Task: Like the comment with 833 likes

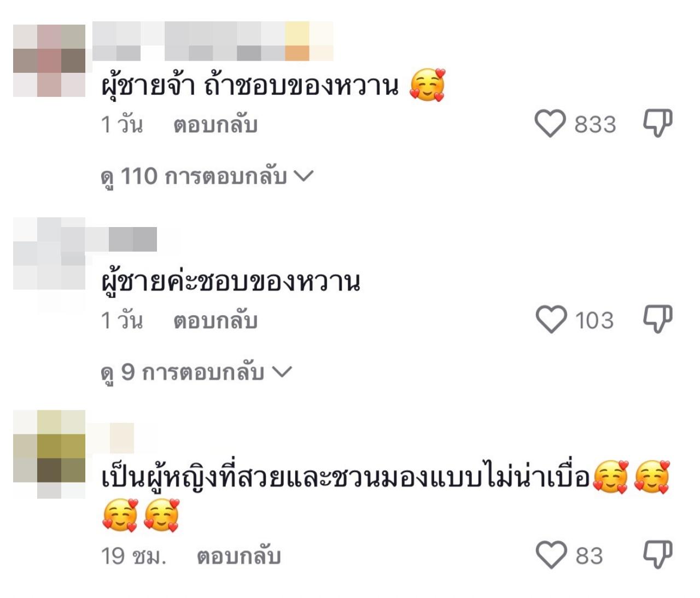Action: click(x=550, y=124)
